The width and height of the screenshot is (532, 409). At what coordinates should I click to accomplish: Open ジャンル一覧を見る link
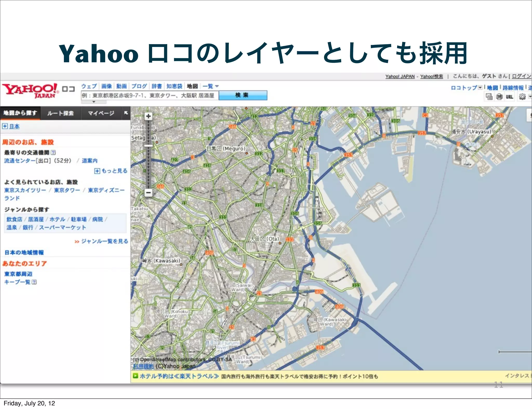click(104, 241)
